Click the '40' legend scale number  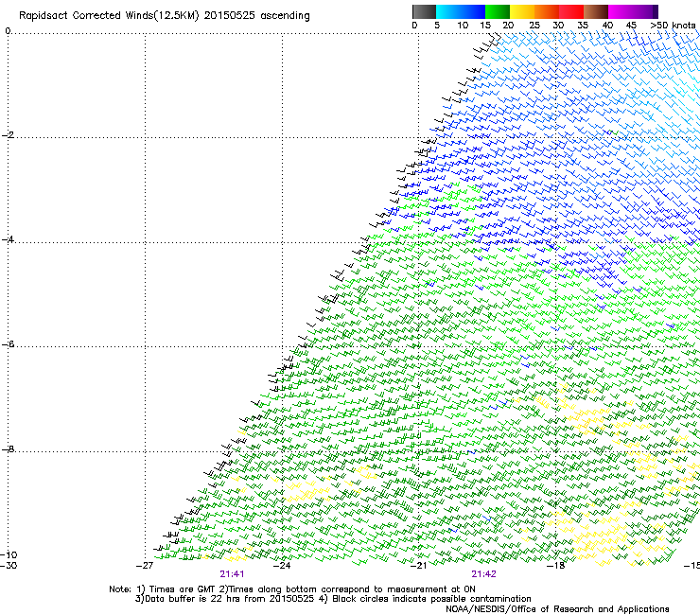pos(607,26)
